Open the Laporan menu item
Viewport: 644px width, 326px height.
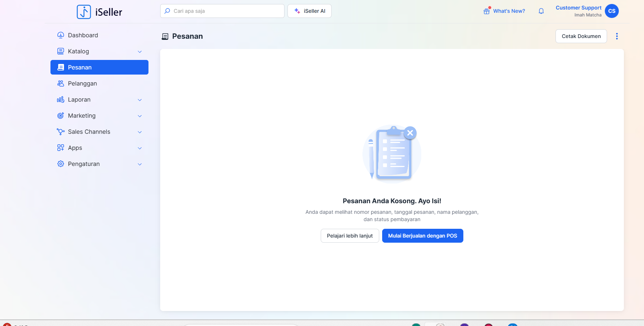tap(99, 99)
